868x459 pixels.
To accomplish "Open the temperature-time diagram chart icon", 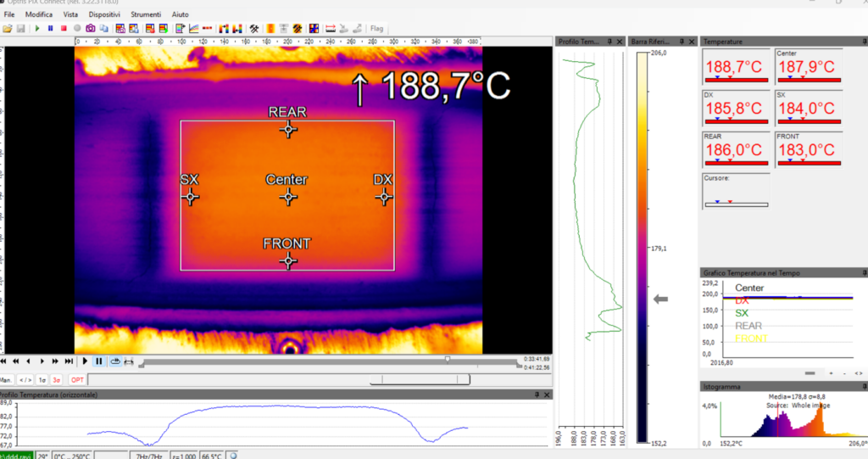I will tap(194, 28).
